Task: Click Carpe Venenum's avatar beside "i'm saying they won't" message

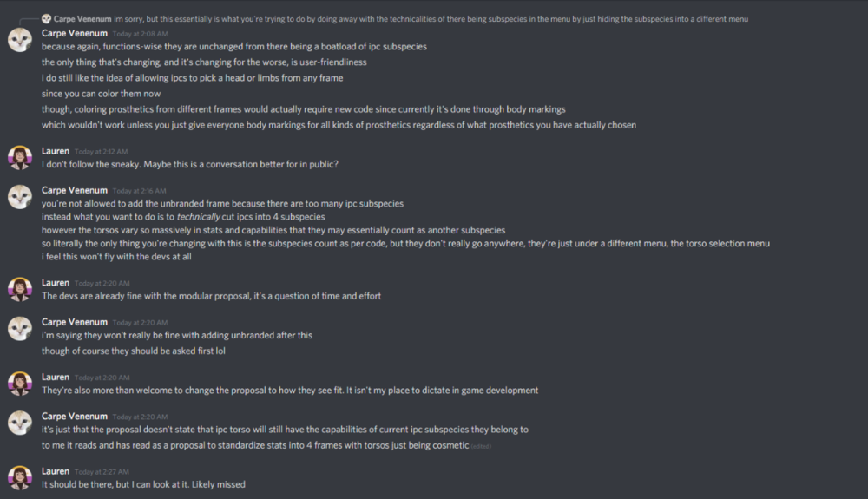Action: (20, 328)
